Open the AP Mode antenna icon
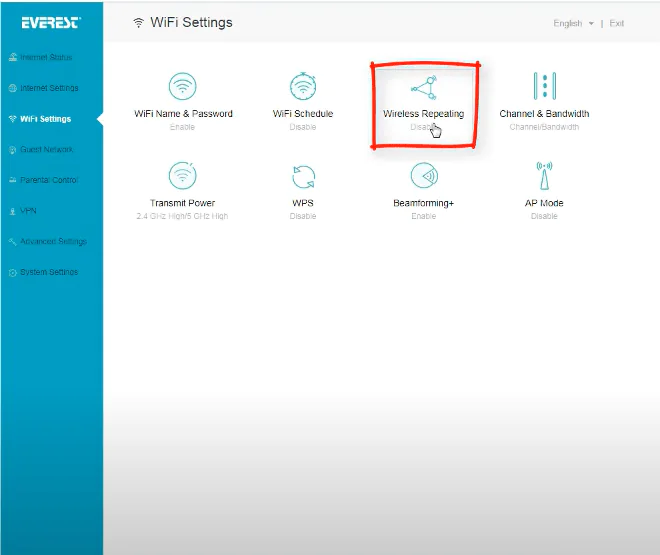Viewport: 660px width, 555px height. pos(544,175)
